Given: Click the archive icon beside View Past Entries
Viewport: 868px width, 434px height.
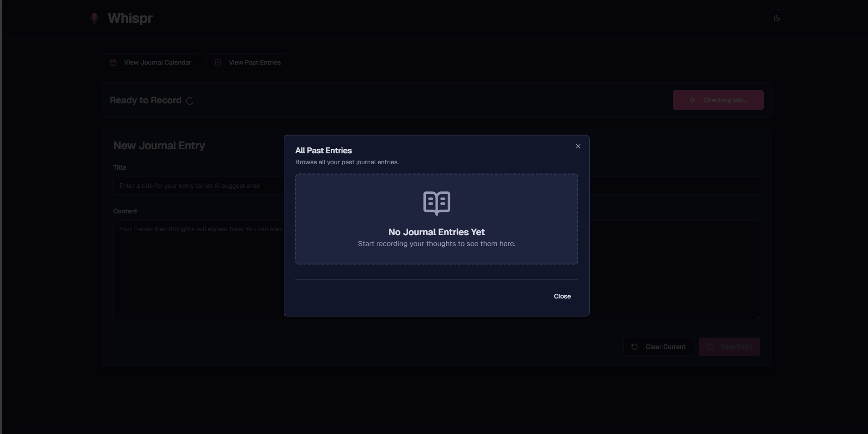Looking at the screenshot, I should click(x=218, y=62).
